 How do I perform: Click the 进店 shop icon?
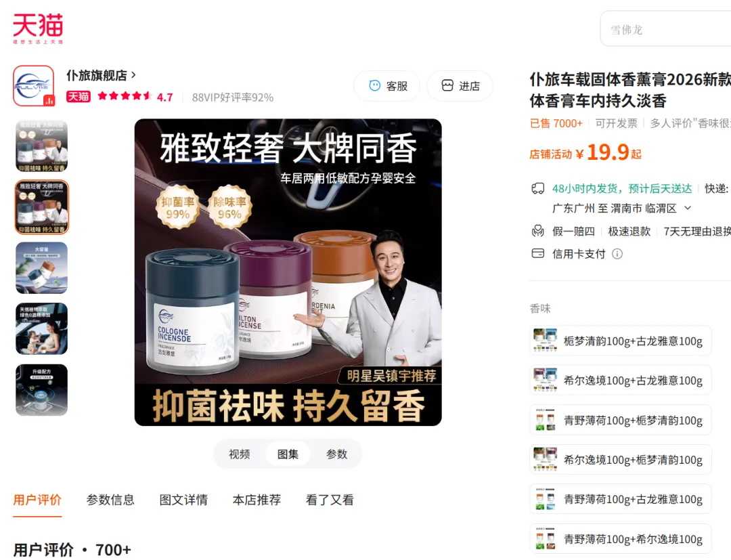[447, 85]
